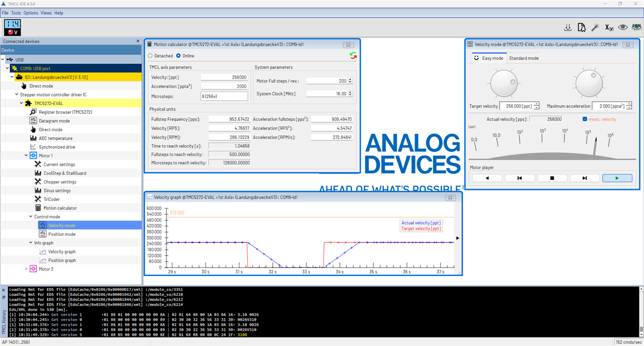Click Motor player skip-to-start button
The width and height of the screenshot is (644, 346).
519,178
